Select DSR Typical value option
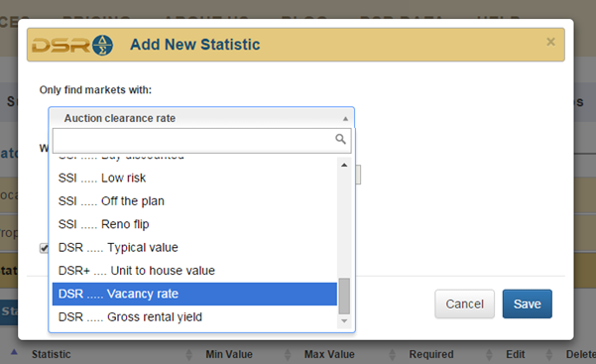This screenshot has height=364, width=596. 194,248
